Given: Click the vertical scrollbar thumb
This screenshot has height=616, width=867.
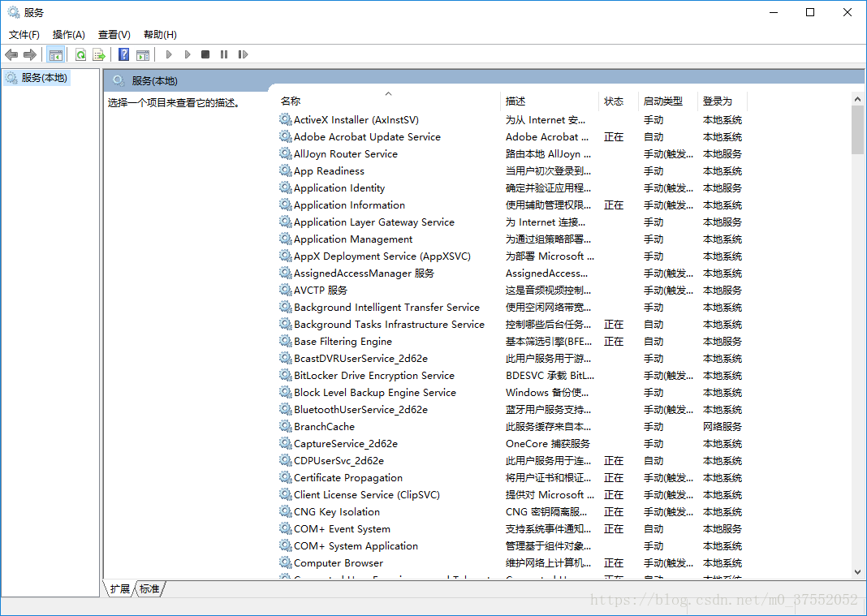Looking at the screenshot, I should click(857, 130).
